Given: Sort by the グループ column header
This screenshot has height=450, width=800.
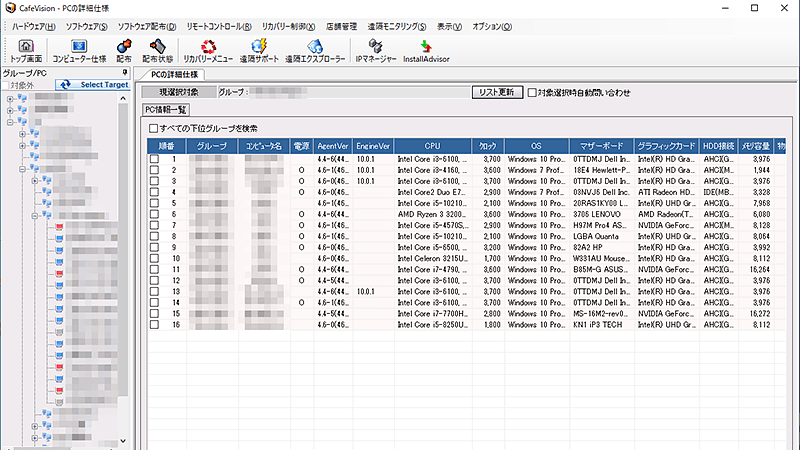Looking at the screenshot, I should [x=212, y=146].
